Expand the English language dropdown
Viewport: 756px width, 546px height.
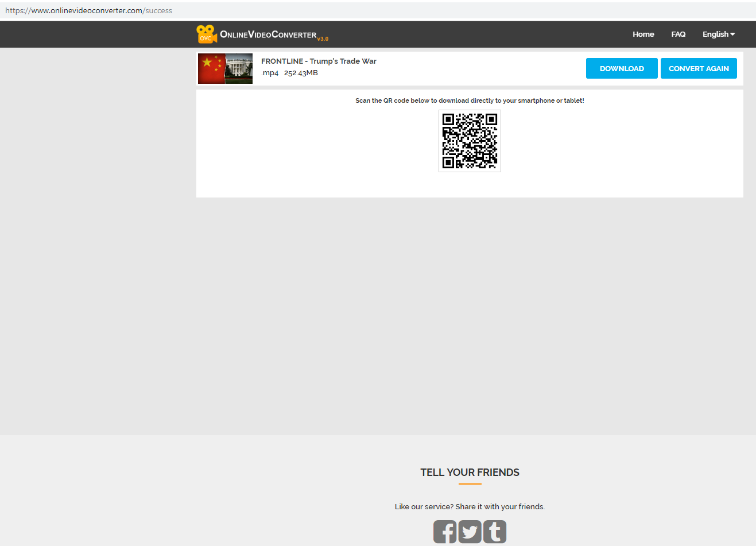point(719,34)
